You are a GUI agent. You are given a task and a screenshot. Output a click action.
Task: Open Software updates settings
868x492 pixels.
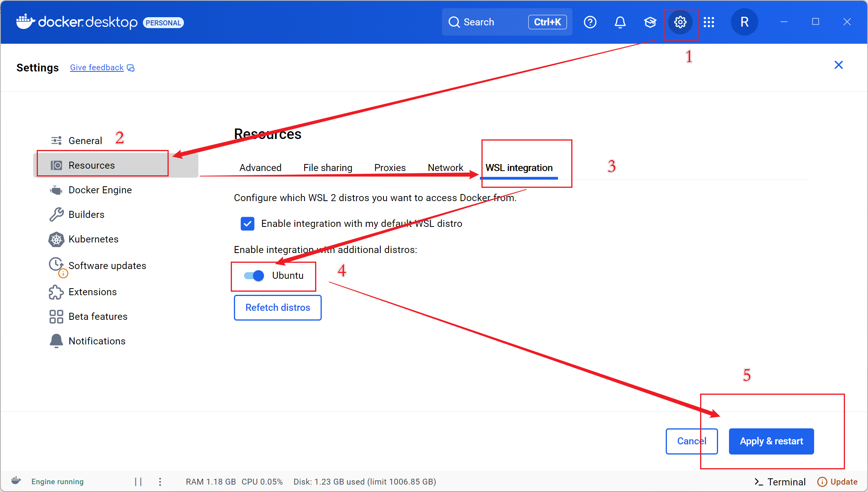(116, 266)
